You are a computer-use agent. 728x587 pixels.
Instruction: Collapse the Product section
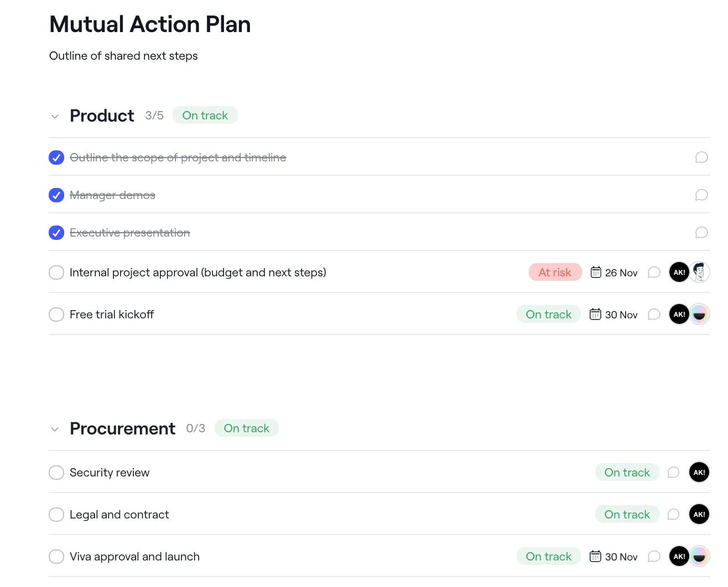(55, 117)
